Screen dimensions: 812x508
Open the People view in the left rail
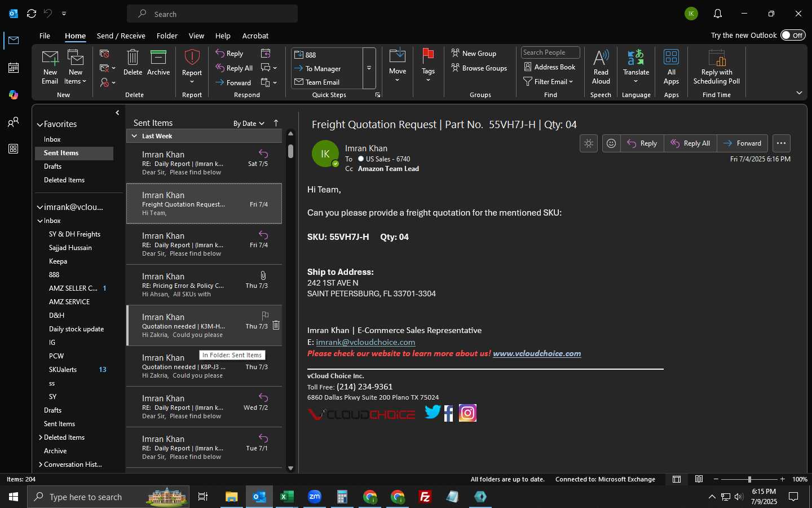point(14,122)
